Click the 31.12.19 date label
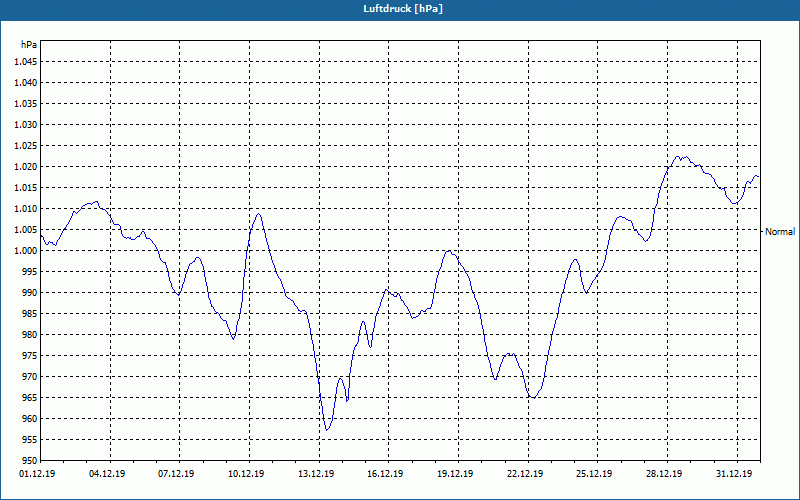Viewport: 800px width, 500px height. point(735,474)
